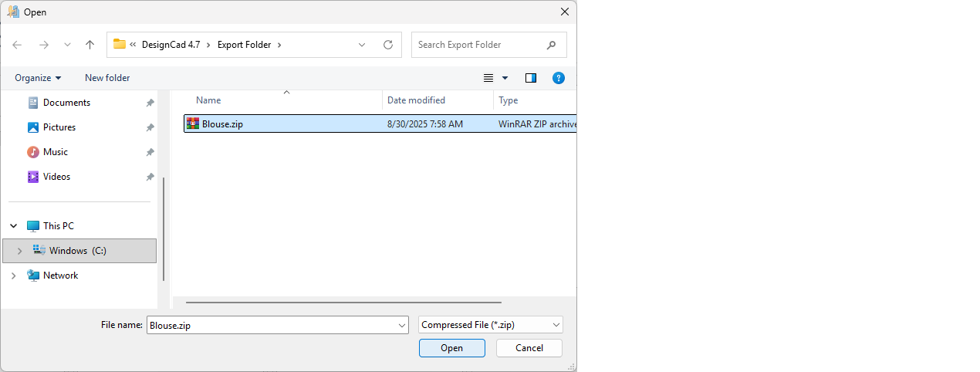Open Pictures in the sidebar
Screen dimensions: 980x372
click(59, 127)
